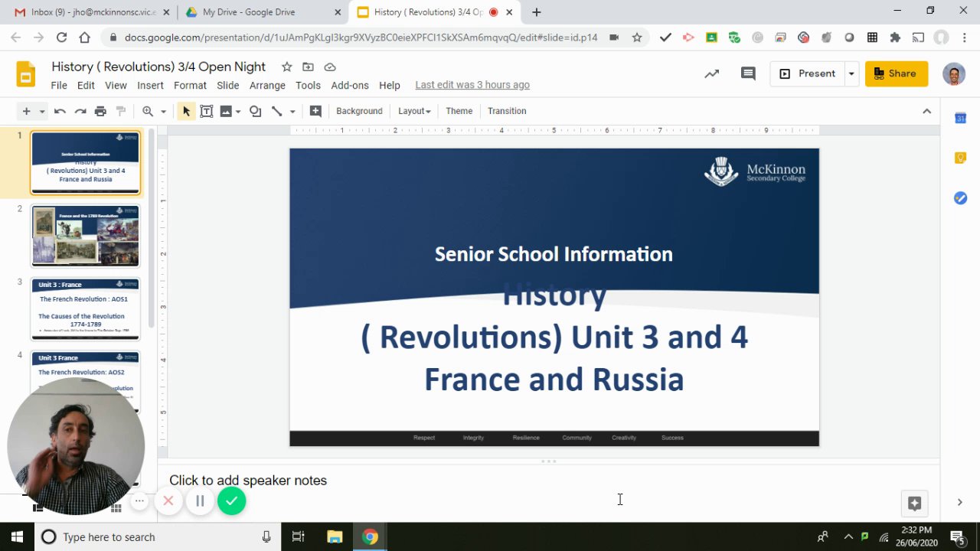
Task: Click the Add comment toolbar icon
Action: pyautogui.click(x=315, y=111)
